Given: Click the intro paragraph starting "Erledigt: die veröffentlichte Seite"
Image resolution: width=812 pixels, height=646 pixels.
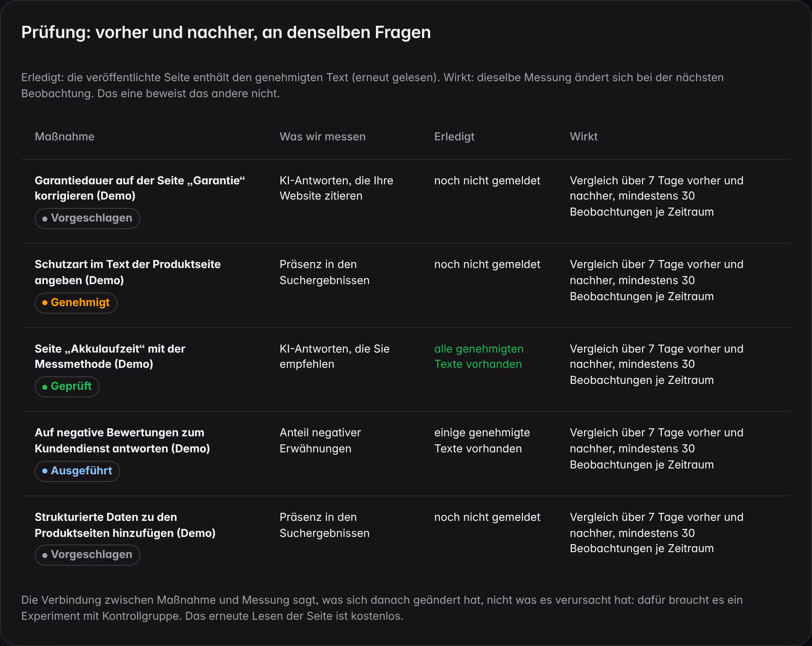Looking at the screenshot, I should [x=372, y=85].
